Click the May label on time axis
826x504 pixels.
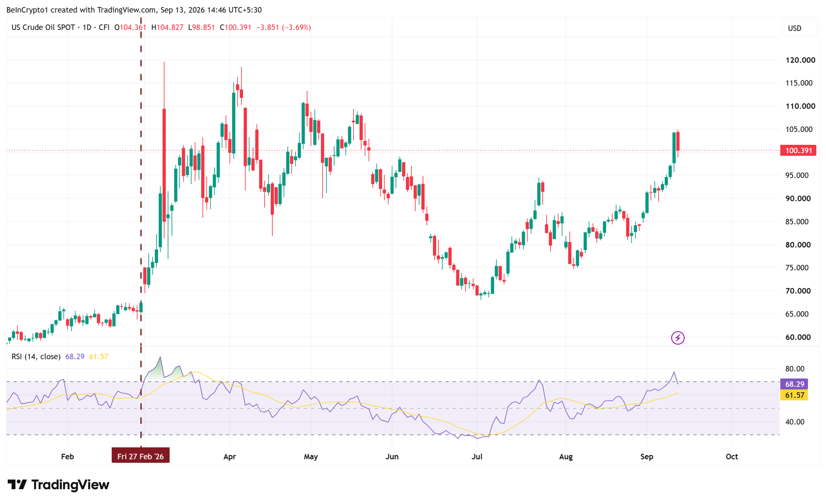coord(311,456)
